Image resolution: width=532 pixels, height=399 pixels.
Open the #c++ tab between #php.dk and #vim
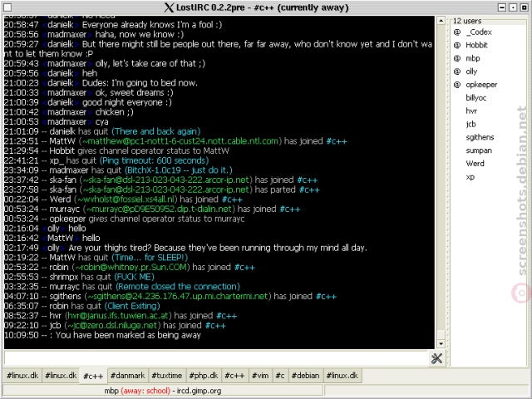[234, 376]
